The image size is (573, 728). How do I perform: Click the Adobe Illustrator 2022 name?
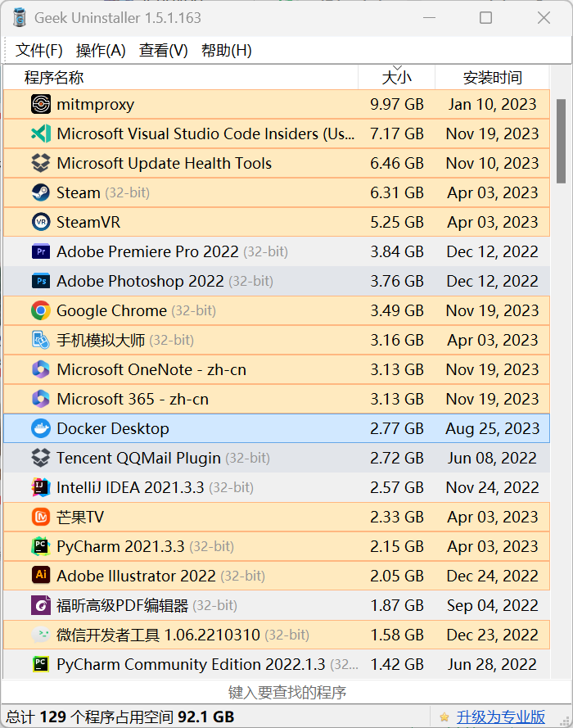pos(136,576)
